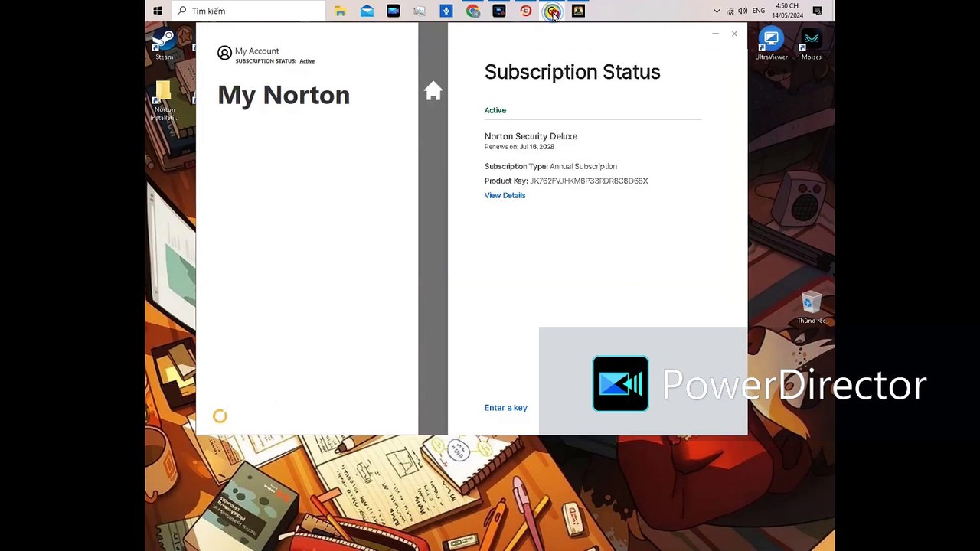Select the My Account label
Viewport: 980px width, 551px height.
coord(256,51)
